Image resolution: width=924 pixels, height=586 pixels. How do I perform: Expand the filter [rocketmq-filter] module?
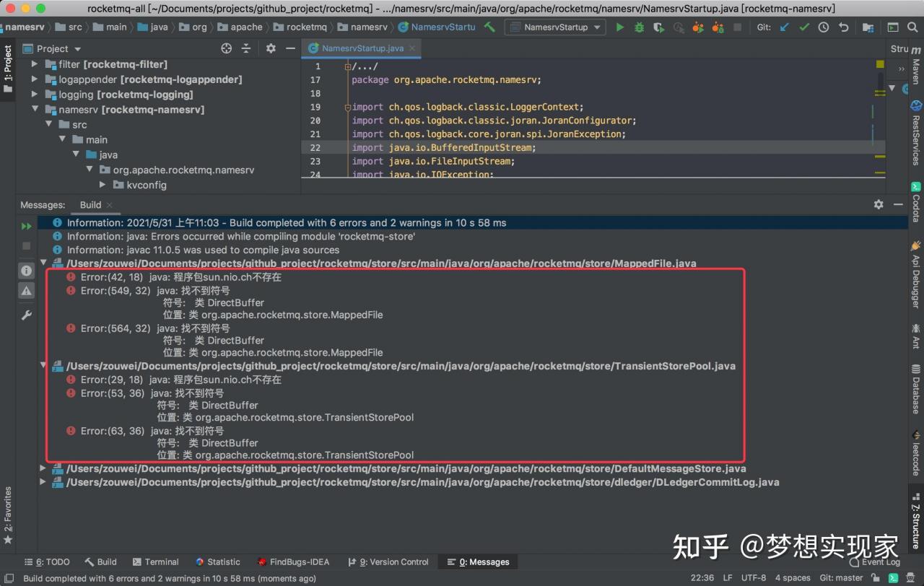(34, 64)
